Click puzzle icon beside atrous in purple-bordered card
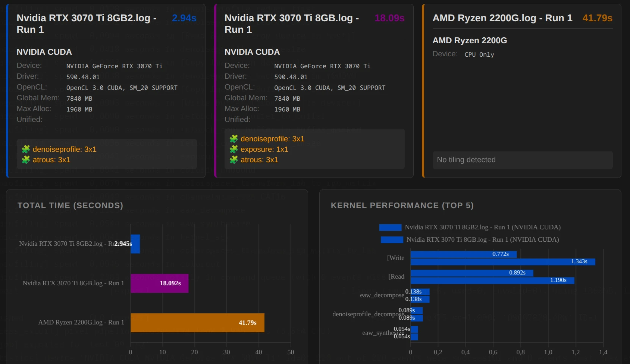The width and height of the screenshot is (630, 364). point(234,160)
